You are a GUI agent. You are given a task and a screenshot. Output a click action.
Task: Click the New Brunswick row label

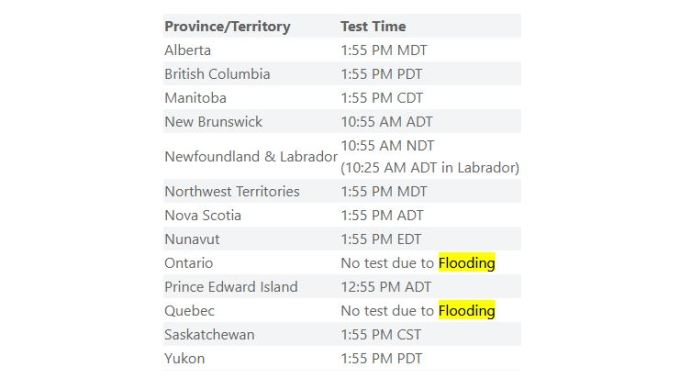click(x=213, y=122)
